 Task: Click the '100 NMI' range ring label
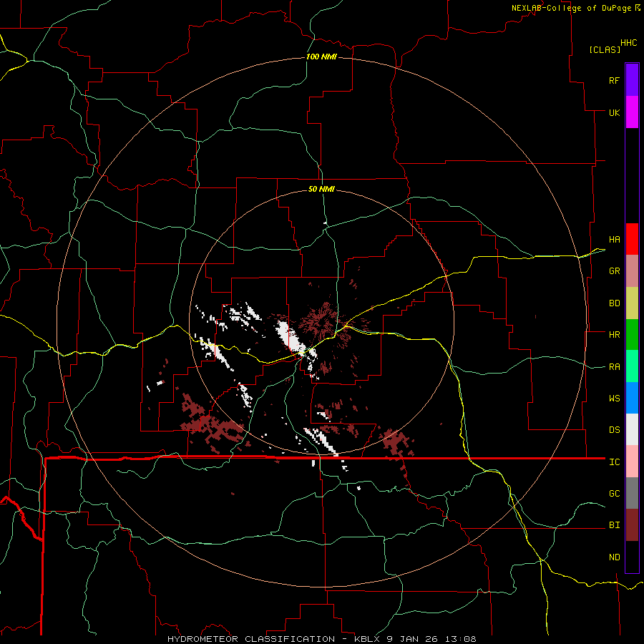tap(321, 57)
